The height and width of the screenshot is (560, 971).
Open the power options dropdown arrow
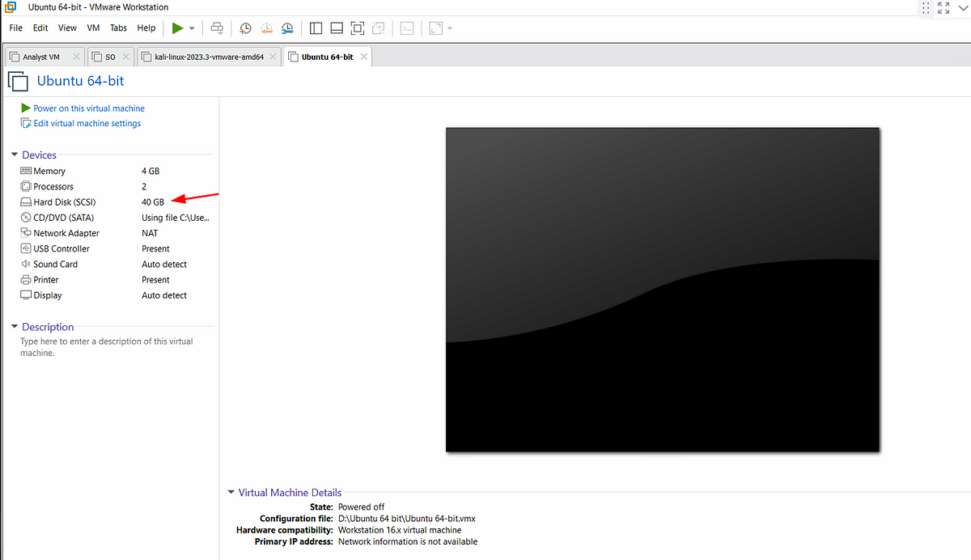click(x=192, y=28)
